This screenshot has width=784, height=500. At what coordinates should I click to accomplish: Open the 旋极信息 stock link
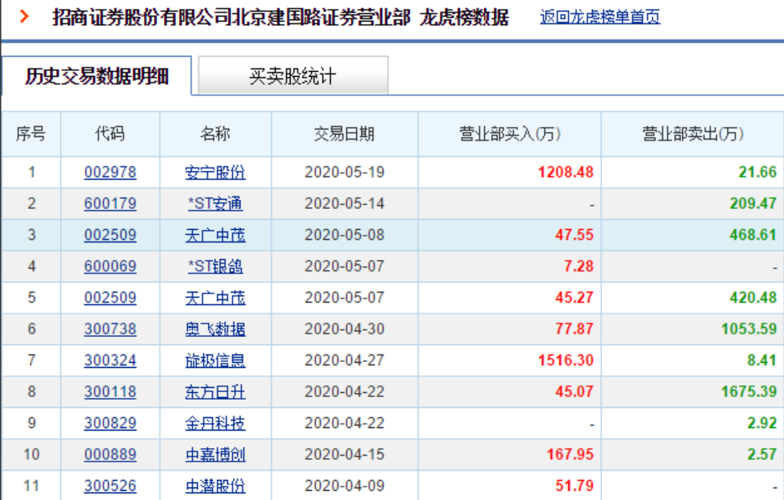coord(215,360)
